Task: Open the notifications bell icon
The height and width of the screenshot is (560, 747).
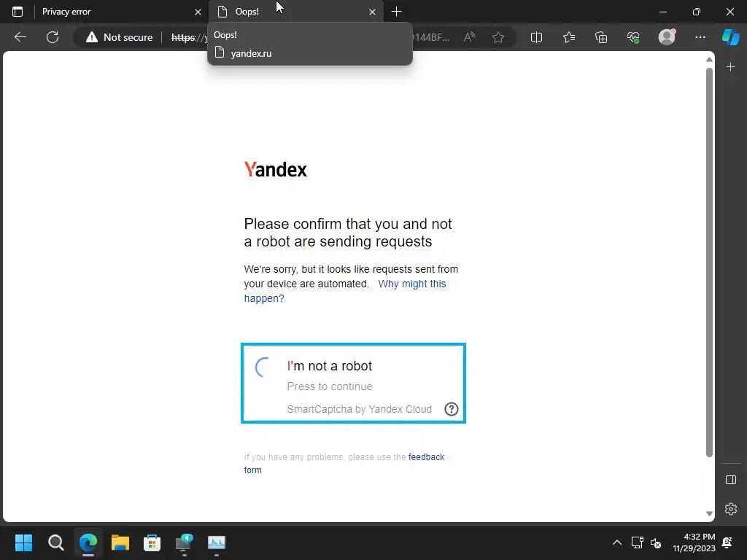Action: click(727, 542)
